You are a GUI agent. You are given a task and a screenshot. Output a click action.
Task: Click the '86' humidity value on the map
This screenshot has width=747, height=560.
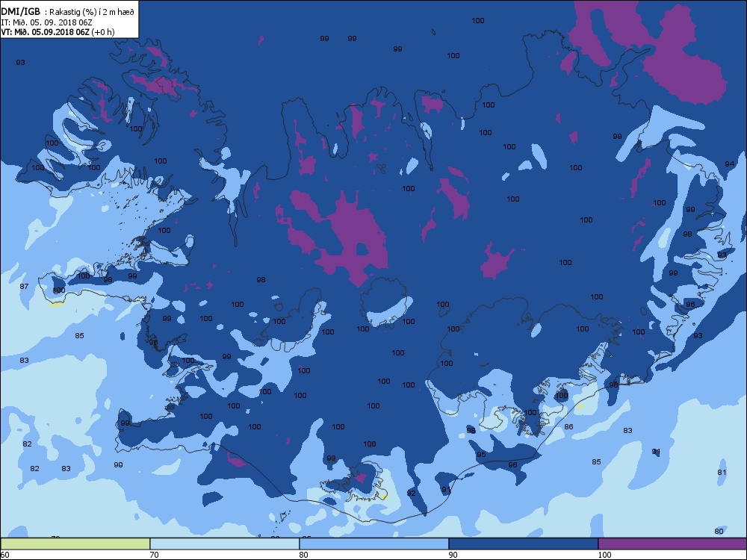[568, 426]
